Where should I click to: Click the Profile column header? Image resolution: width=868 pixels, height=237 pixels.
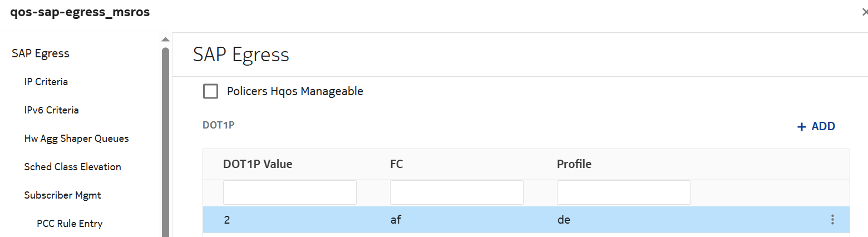574,164
